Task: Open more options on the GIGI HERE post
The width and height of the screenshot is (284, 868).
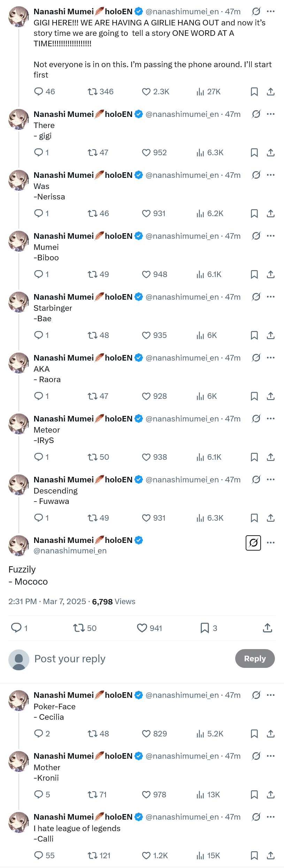Action: pos(271,11)
